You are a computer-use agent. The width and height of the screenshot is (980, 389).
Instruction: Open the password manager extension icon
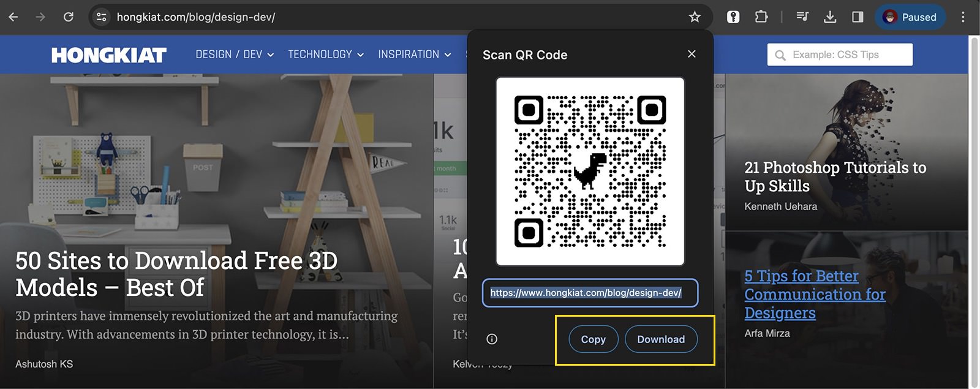tap(733, 17)
